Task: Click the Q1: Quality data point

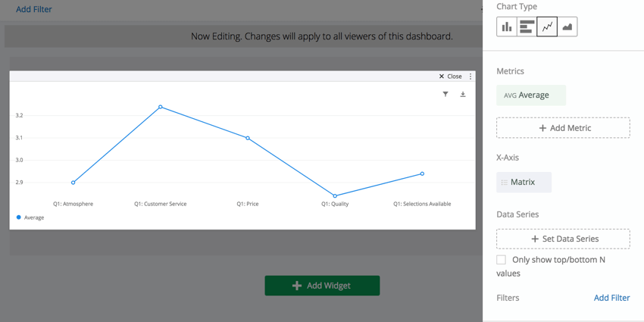Action: 335,196
